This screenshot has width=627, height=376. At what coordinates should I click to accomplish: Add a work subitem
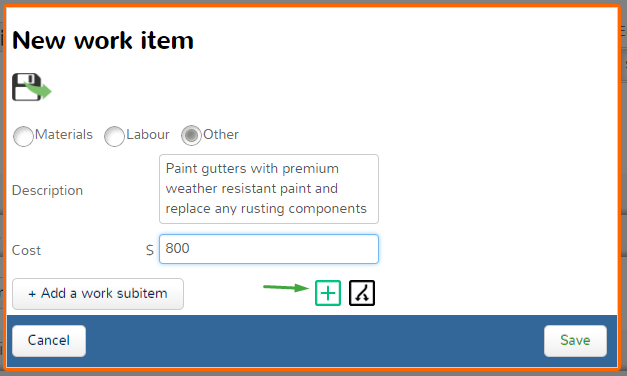pos(98,294)
